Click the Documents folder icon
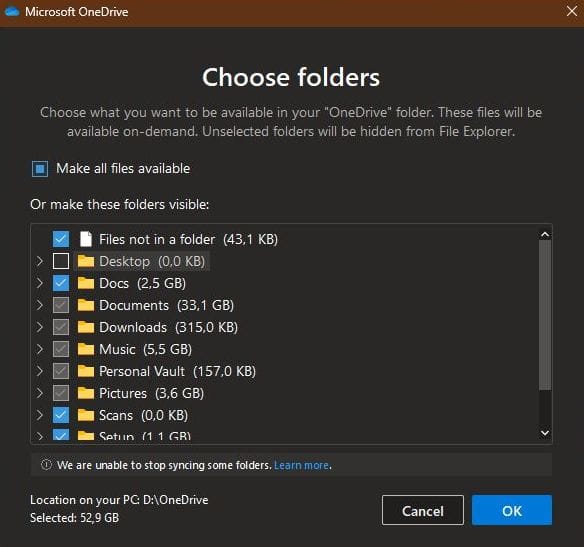 point(86,305)
